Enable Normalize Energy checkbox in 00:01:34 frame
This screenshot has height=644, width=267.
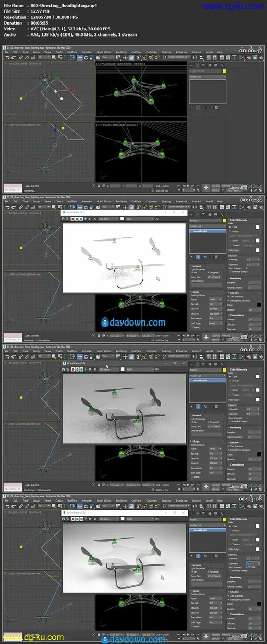[230, 272]
